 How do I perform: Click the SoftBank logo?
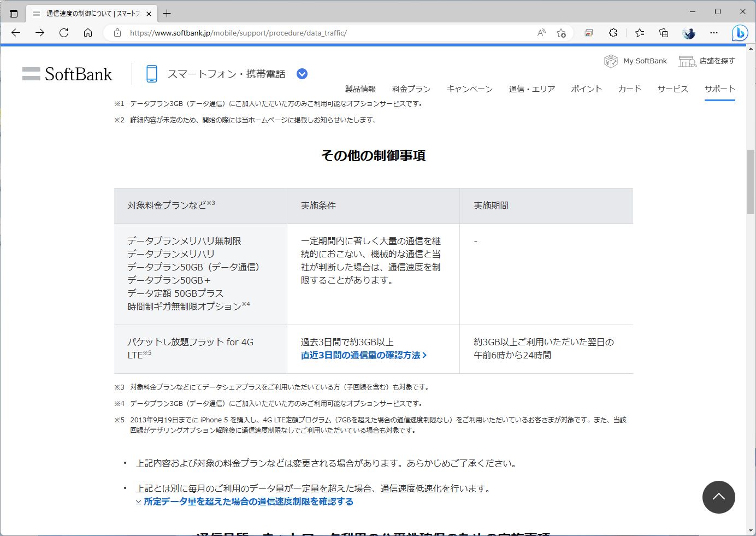pos(67,74)
